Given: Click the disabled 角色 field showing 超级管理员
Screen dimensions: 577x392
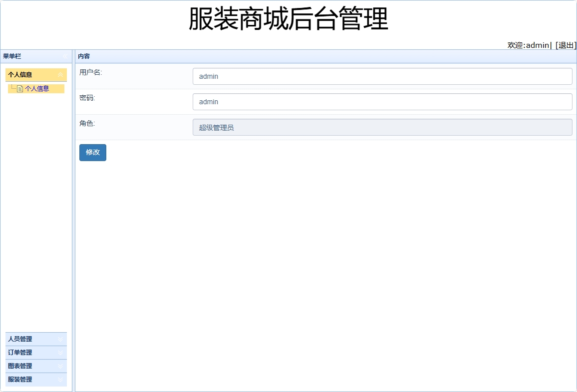Looking at the screenshot, I should point(382,127).
